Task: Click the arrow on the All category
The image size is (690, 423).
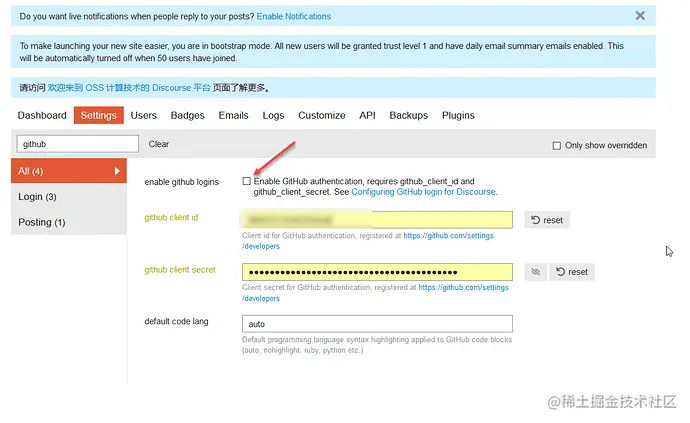Action: (117, 171)
